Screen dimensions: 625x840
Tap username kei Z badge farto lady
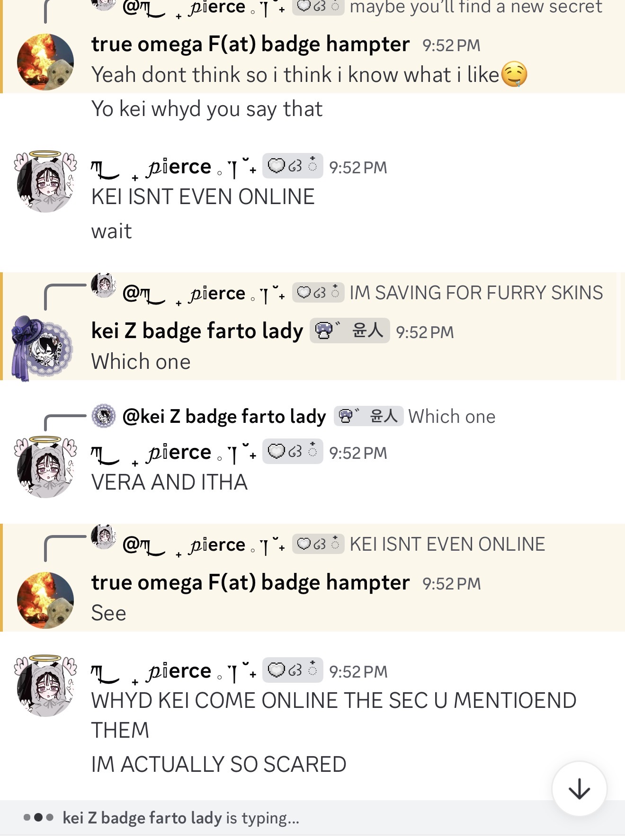[197, 331]
